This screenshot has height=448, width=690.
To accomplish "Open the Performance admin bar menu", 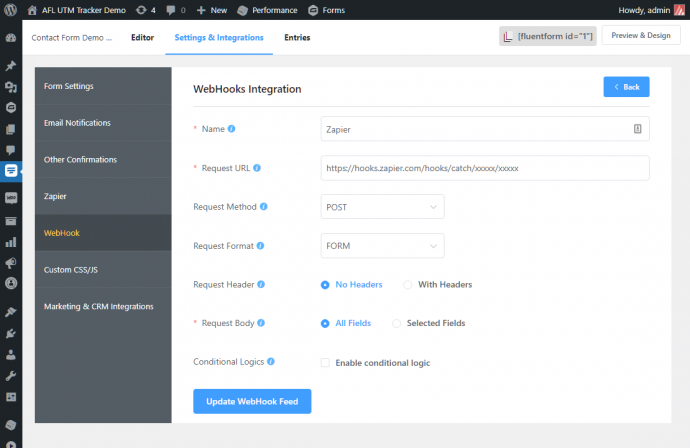I will 267,10.
